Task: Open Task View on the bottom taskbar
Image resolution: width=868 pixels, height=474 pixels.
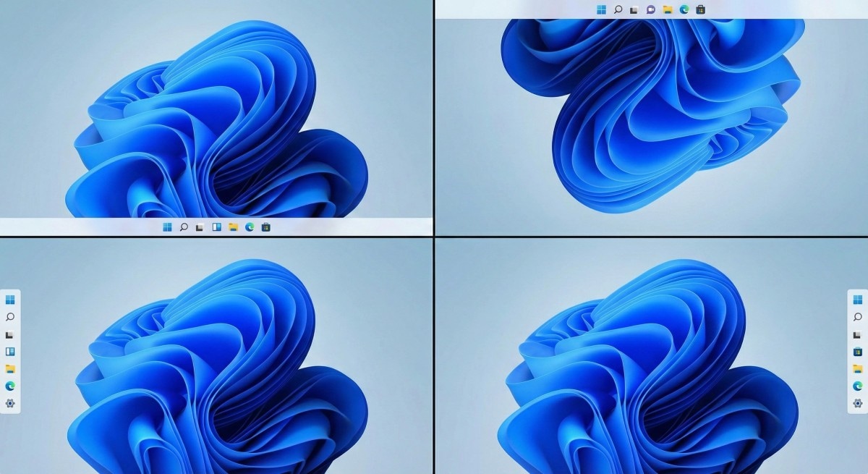Action: click(x=200, y=227)
